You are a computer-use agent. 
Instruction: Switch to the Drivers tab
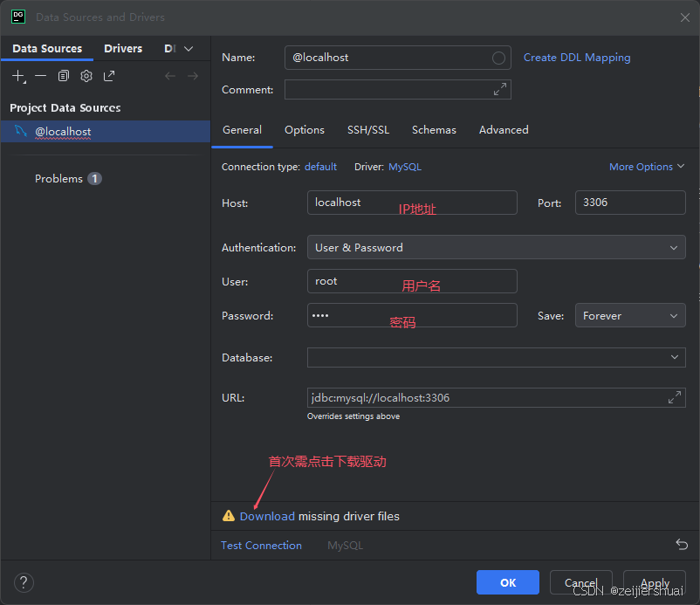pos(123,48)
